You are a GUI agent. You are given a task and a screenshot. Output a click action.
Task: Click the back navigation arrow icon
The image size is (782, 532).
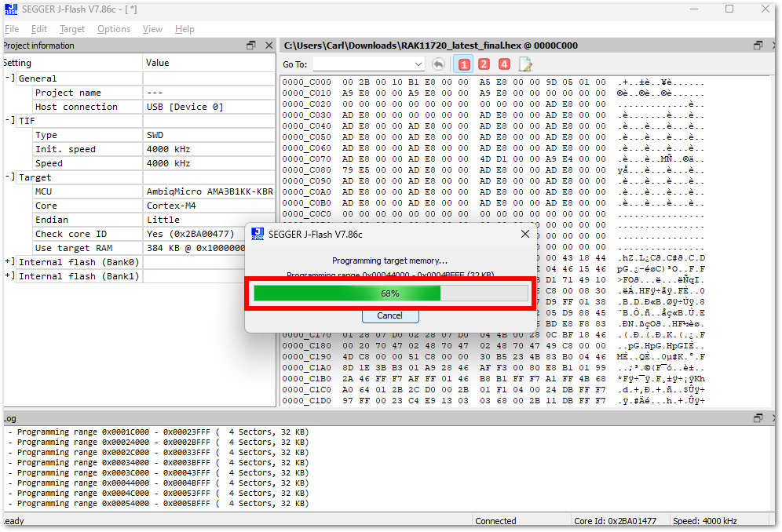click(438, 64)
